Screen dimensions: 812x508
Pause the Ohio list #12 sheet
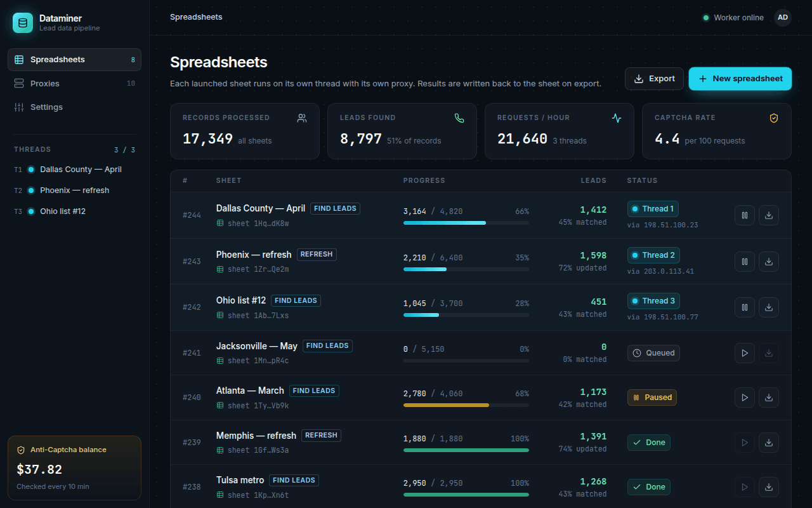(x=745, y=307)
